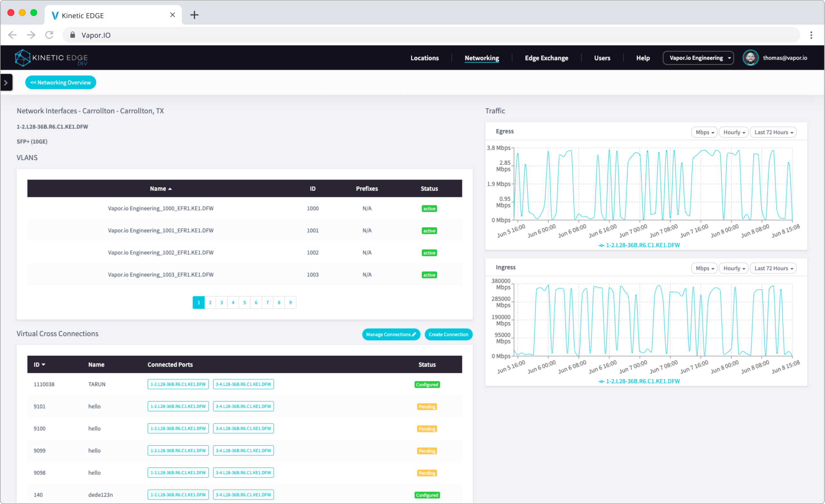Go to VLAN page 7
Image resolution: width=825 pixels, height=504 pixels.
click(x=267, y=303)
